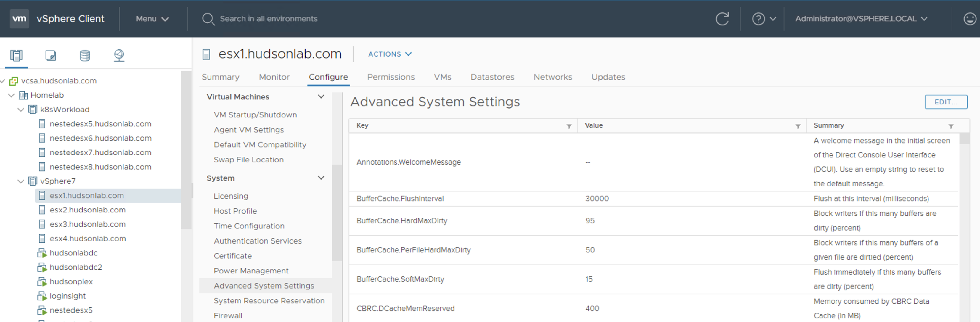Click the loginsight VM icon
This screenshot has width=980, height=322.
pyautogui.click(x=42, y=296)
